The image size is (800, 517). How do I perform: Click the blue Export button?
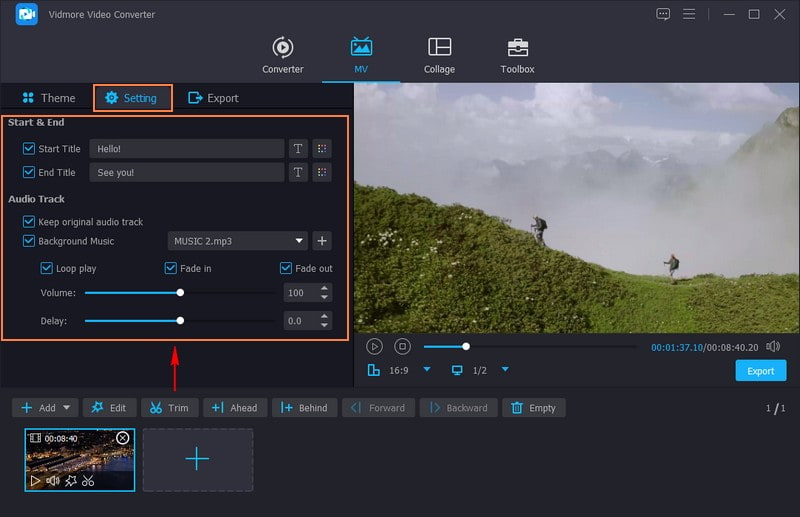[760, 371]
